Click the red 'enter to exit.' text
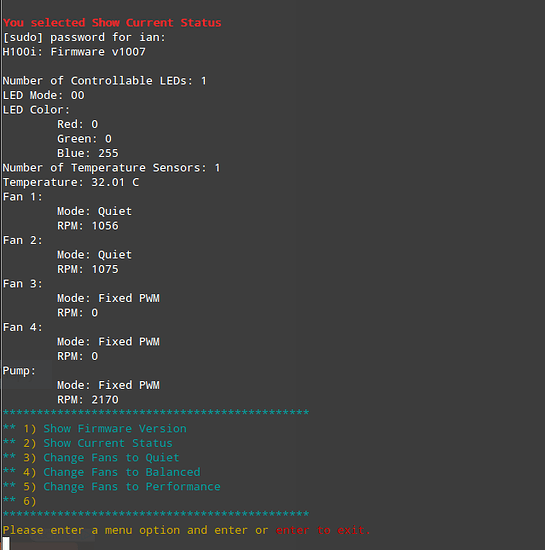This screenshot has height=550, width=545. coord(323,530)
